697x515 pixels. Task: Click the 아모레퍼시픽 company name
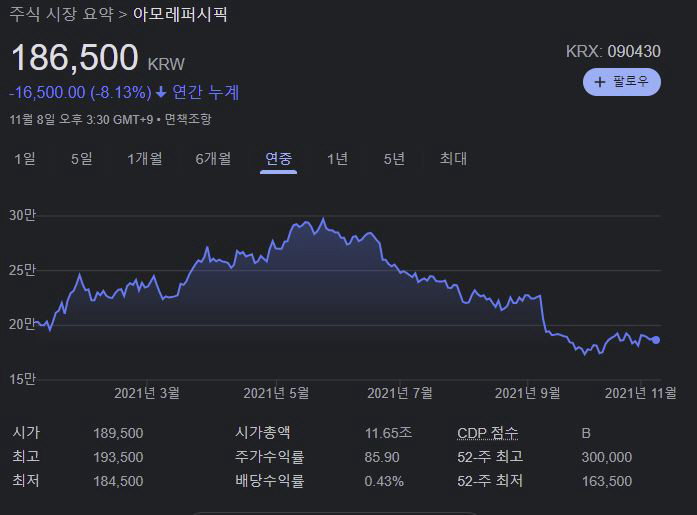pos(180,14)
